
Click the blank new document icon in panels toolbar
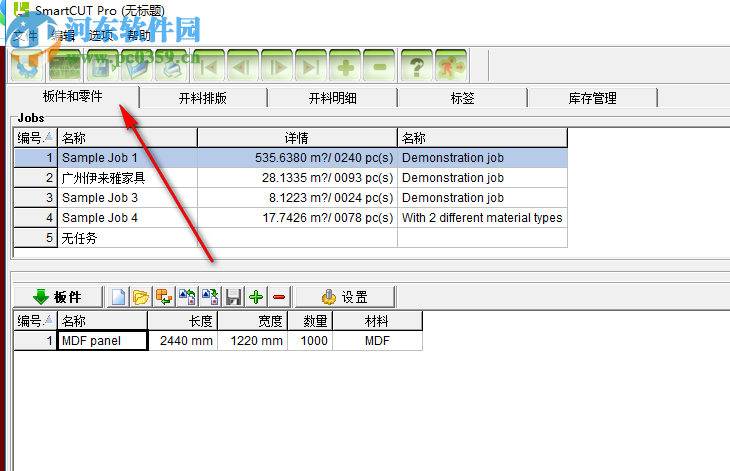pos(118,297)
